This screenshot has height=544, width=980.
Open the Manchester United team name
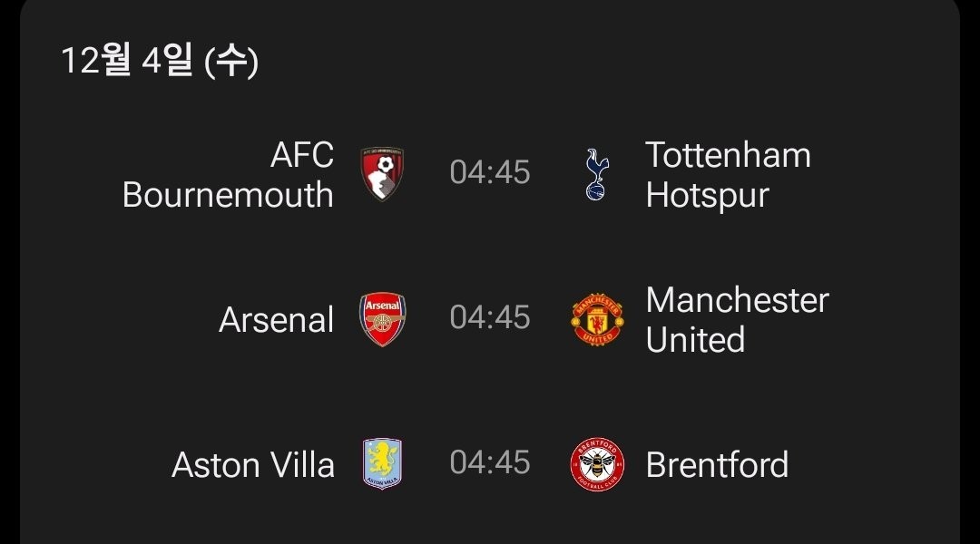tap(737, 320)
